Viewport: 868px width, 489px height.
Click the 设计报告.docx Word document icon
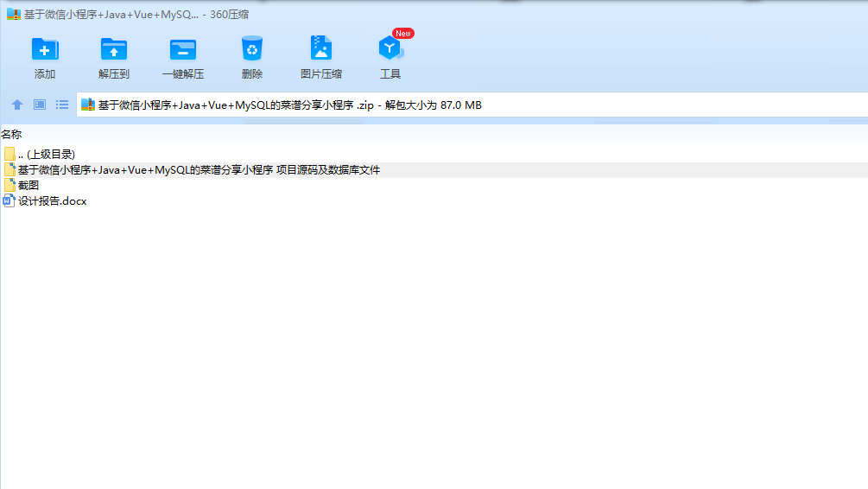click(x=9, y=200)
